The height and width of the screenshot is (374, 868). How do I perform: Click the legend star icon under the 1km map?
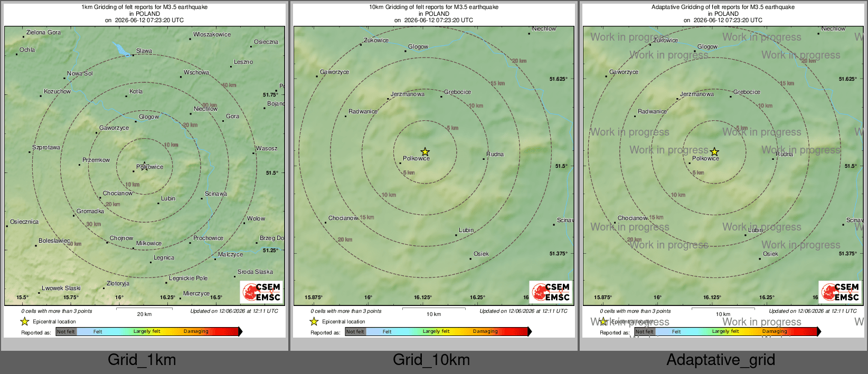coord(24,321)
